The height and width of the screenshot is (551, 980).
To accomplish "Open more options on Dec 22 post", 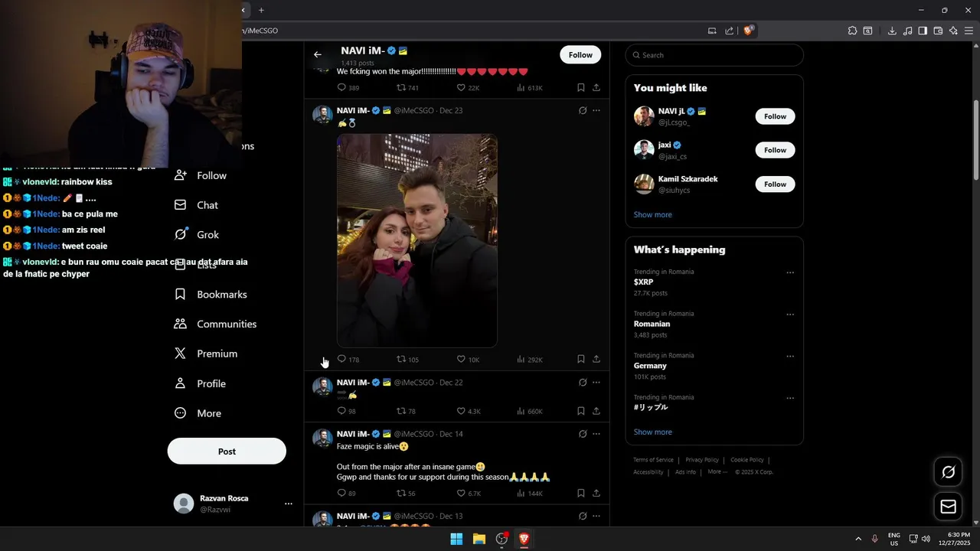I will click(x=596, y=382).
